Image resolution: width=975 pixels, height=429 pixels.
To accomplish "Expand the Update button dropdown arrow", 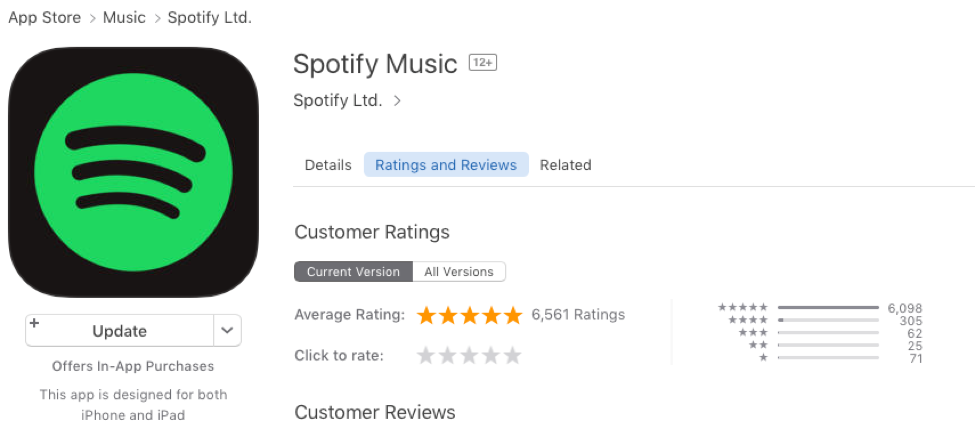I will (227, 330).
